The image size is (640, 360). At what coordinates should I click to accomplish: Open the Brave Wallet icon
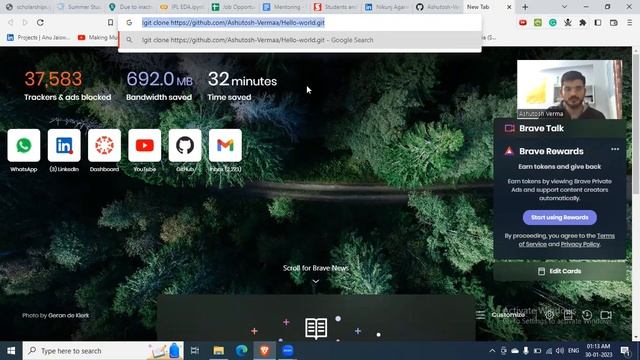[x=613, y=23]
